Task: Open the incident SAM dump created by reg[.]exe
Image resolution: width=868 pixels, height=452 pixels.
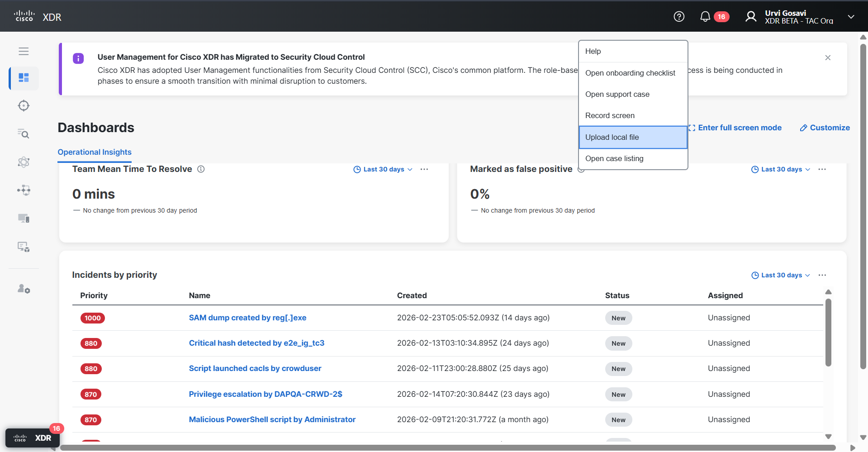Action: (x=247, y=318)
